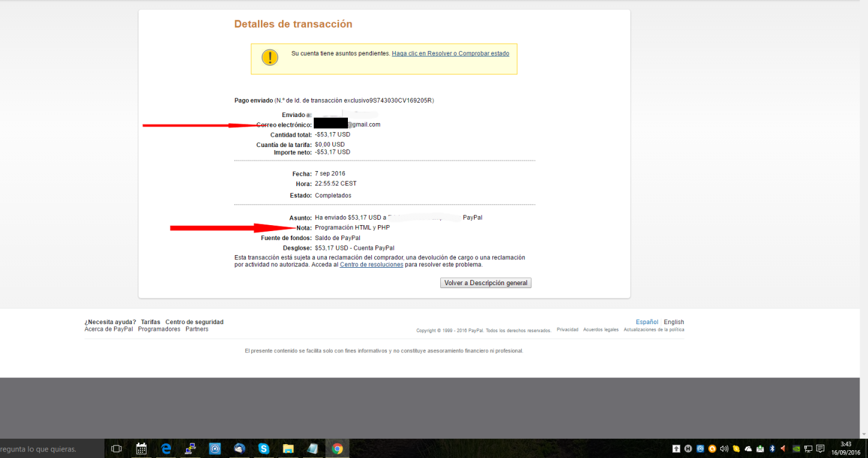
Task: Launch Google Chrome from the taskbar
Action: (337, 448)
